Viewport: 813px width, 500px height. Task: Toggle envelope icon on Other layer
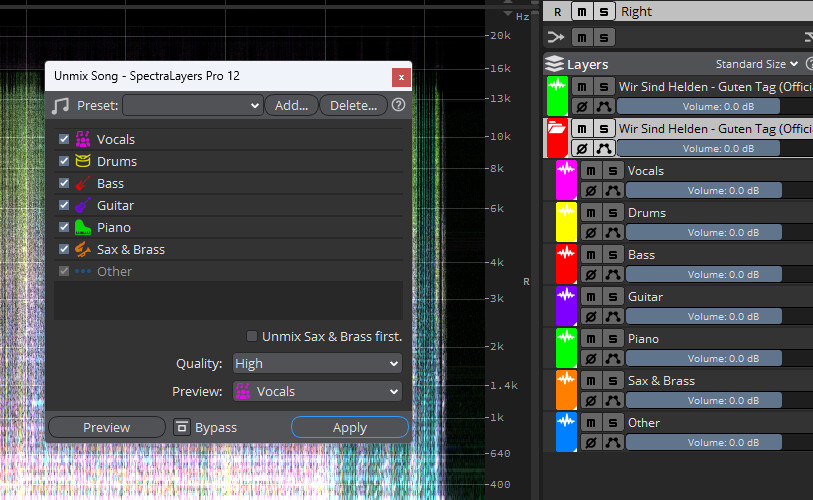point(612,443)
